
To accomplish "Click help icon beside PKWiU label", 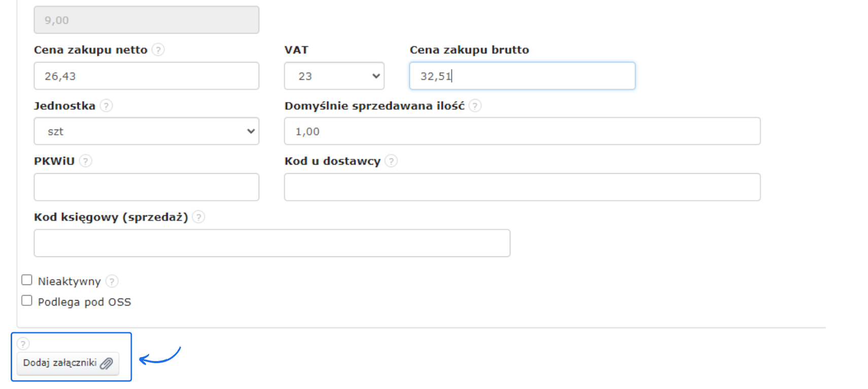I will [x=86, y=161].
